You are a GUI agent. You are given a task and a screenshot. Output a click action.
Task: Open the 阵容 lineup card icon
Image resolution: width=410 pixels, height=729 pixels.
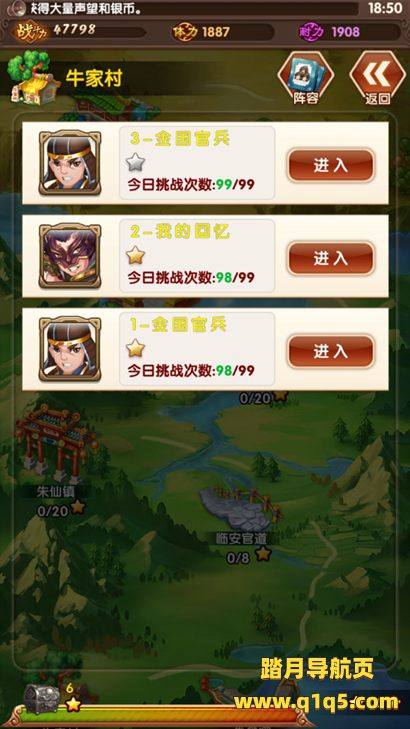point(305,77)
